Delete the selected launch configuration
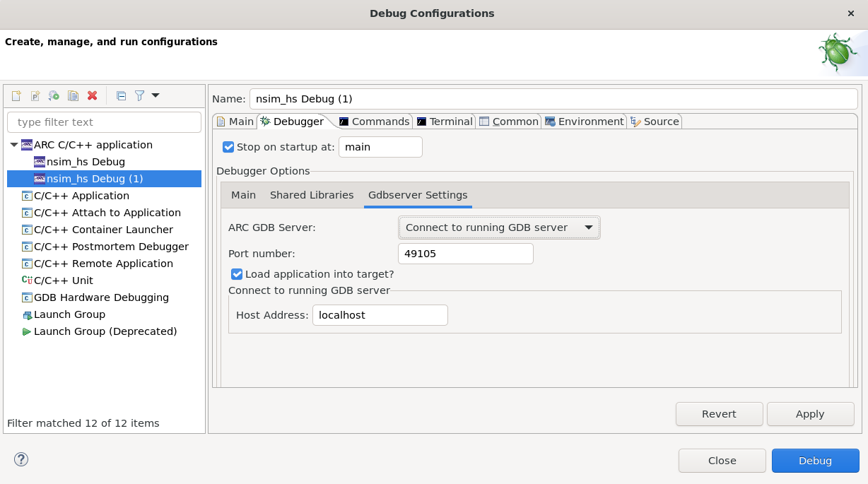This screenshot has width=868, height=484. [92, 95]
